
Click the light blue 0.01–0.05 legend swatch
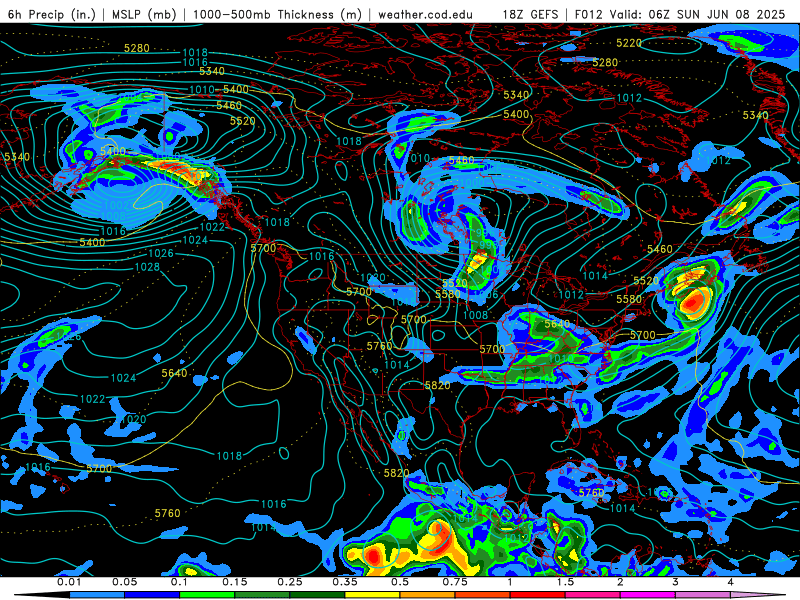coord(96,595)
